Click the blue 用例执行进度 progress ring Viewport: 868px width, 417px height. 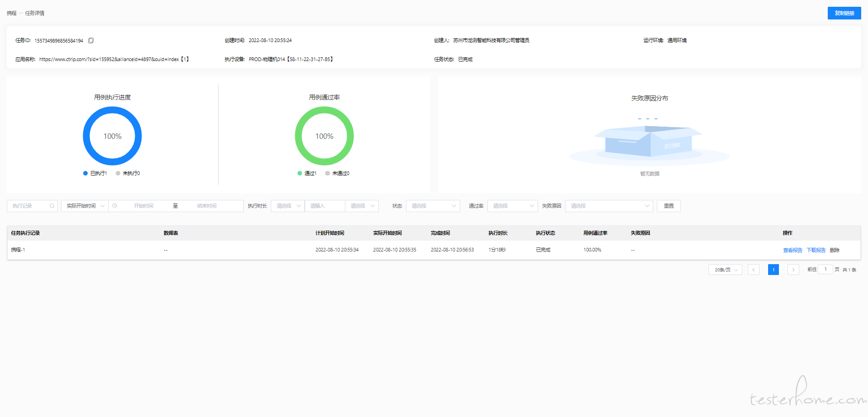112,110
